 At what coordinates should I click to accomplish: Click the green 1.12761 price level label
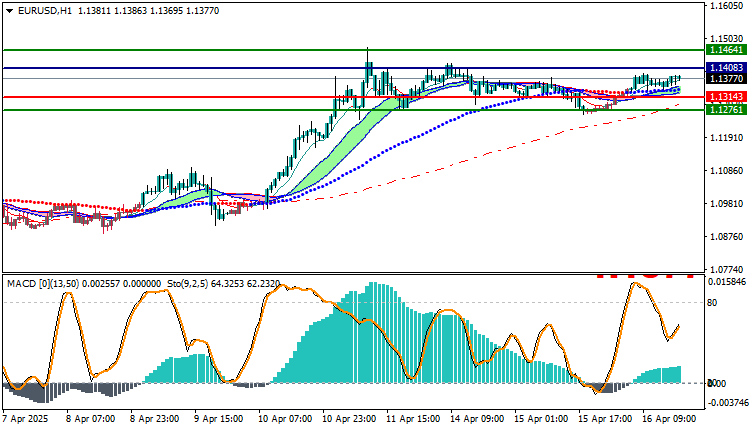(726, 110)
